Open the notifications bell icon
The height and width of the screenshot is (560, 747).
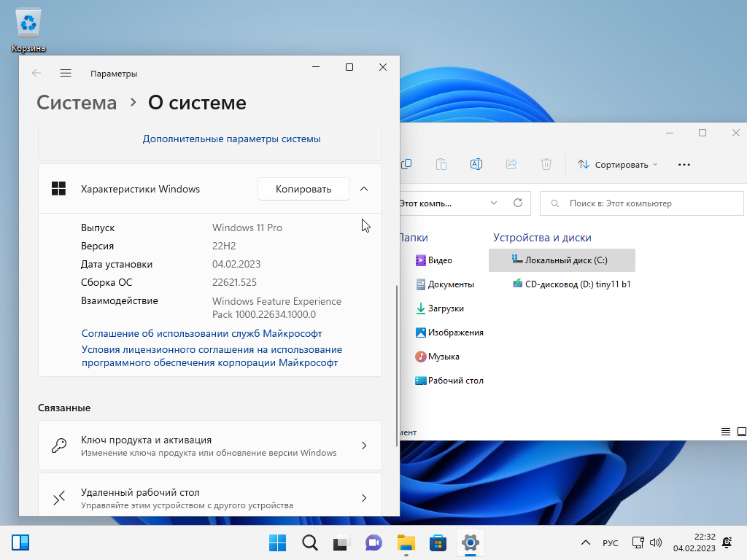click(727, 542)
